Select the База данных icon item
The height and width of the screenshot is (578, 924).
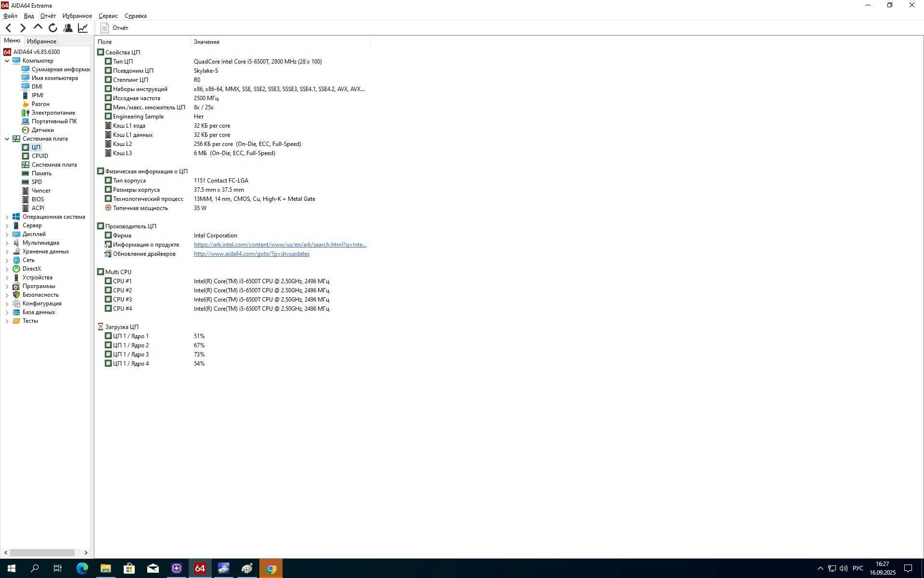(x=34, y=312)
